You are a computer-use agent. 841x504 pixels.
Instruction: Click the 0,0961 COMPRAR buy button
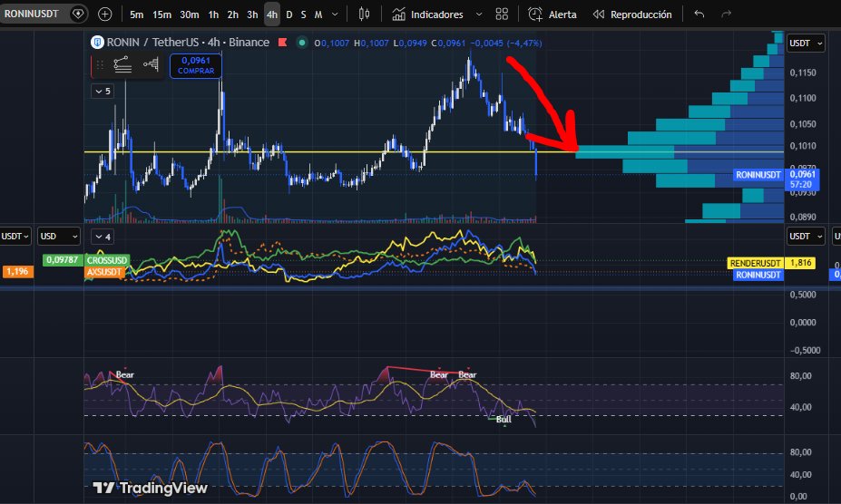(x=196, y=65)
